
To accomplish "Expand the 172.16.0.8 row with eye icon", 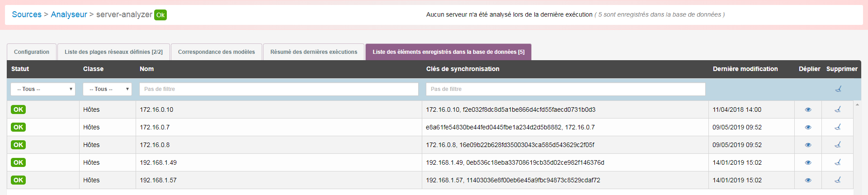I will tap(808, 145).
